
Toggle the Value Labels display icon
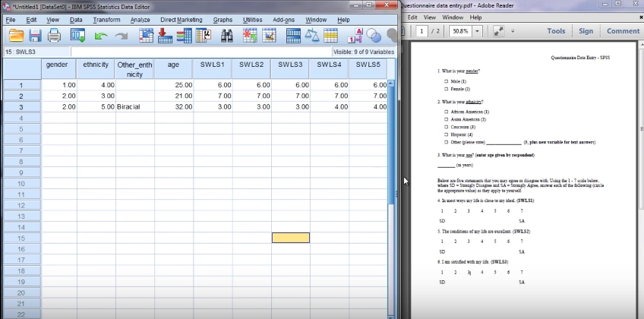(355, 36)
